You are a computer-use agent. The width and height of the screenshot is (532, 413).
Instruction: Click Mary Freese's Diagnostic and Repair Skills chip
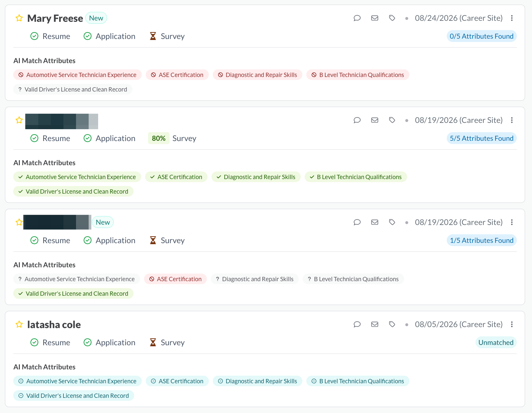click(257, 75)
